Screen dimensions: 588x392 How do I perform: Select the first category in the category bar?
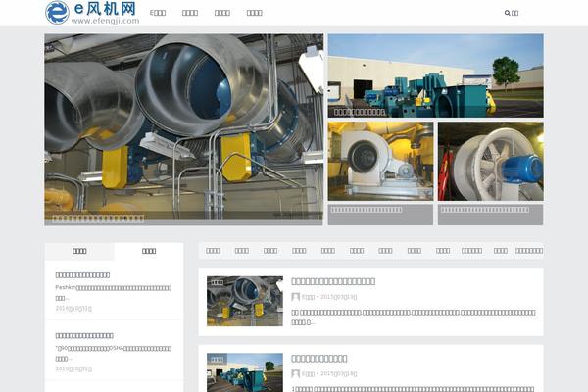pos(213,251)
